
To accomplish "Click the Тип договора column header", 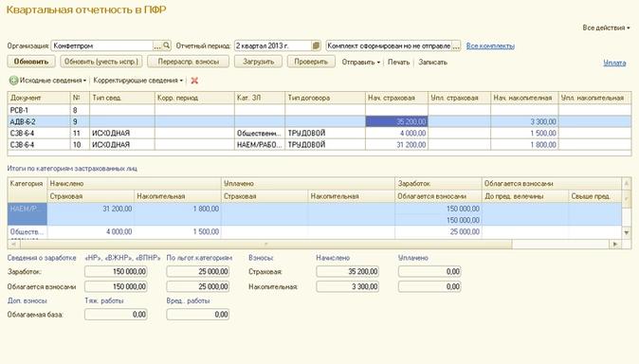I will [325, 98].
